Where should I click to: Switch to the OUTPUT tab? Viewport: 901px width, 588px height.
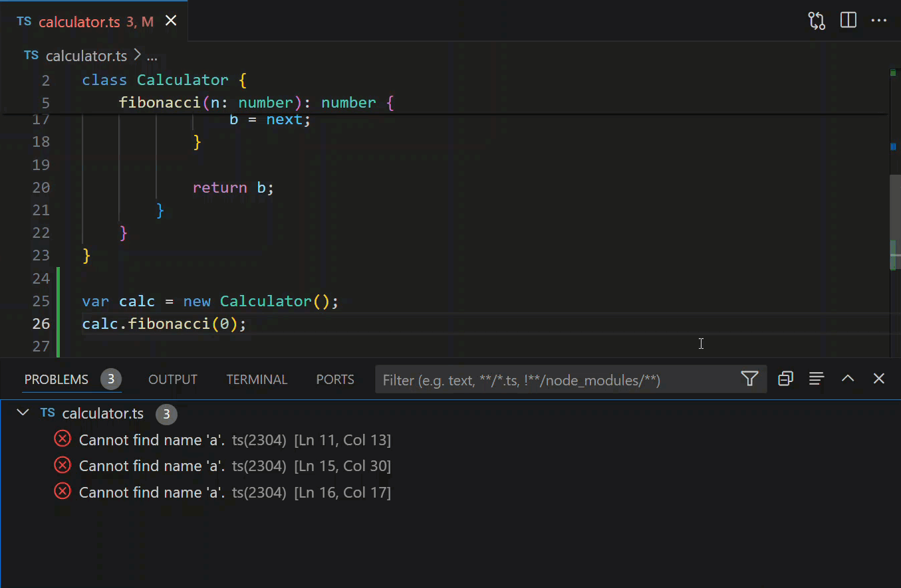(x=173, y=379)
